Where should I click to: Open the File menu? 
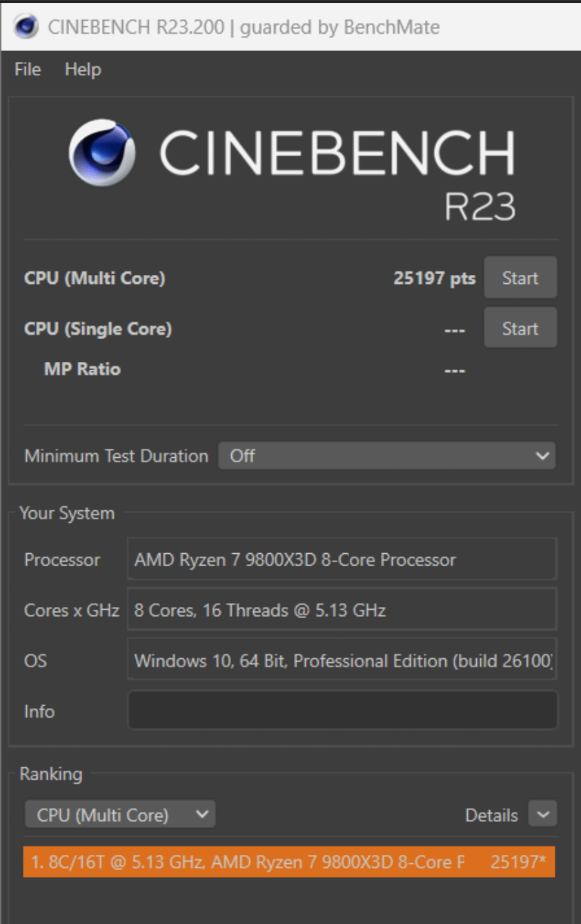click(x=28, y=69)
